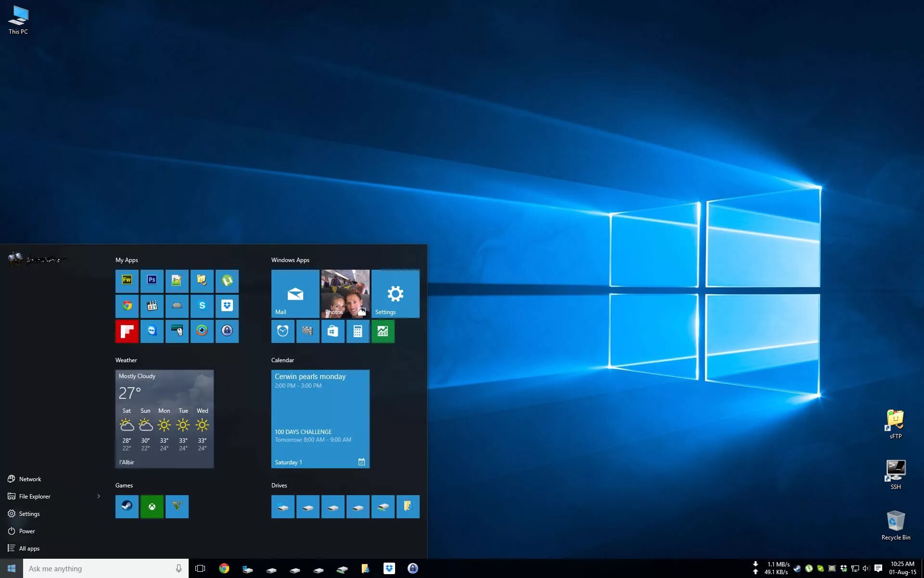924x578 pixels.
Task: Open the folder icon on the taskbar
Action: [365, 568]
